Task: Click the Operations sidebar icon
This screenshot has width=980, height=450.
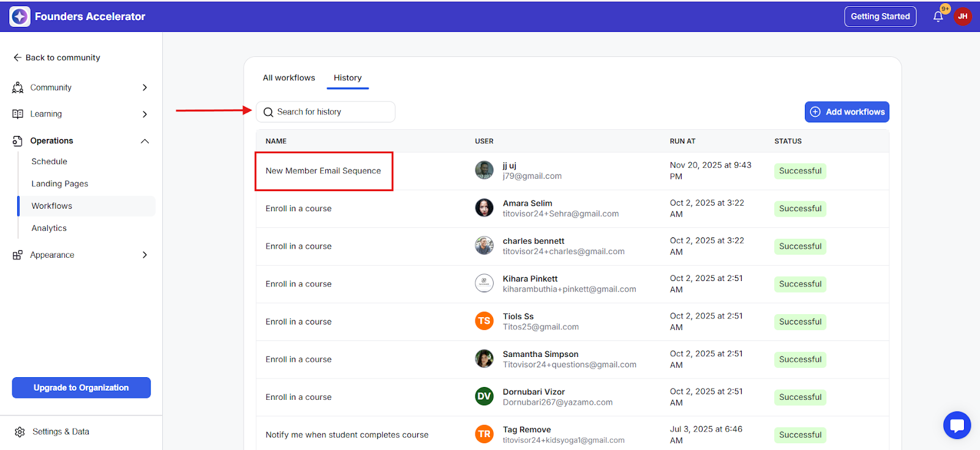Action: tap(18, 141)
